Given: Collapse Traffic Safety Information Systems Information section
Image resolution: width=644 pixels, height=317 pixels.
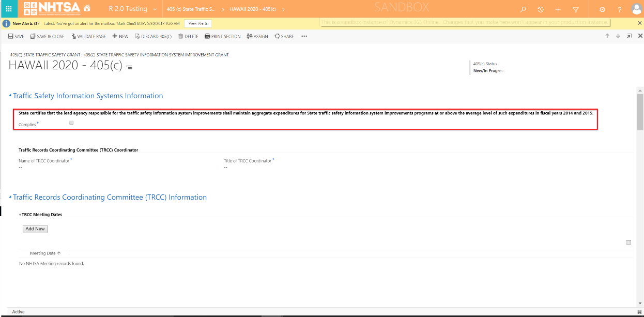Looking at the screenshot, I should tap(10, 96).
